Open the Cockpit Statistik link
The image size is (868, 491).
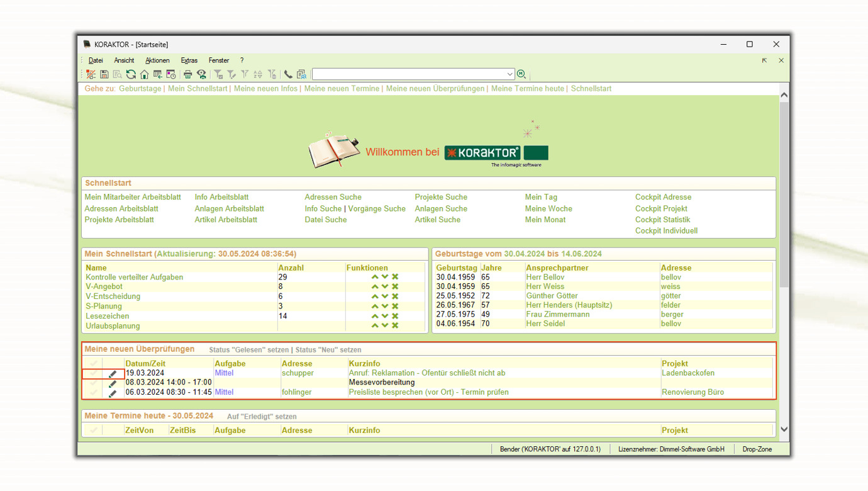click(x=662, y=220)
